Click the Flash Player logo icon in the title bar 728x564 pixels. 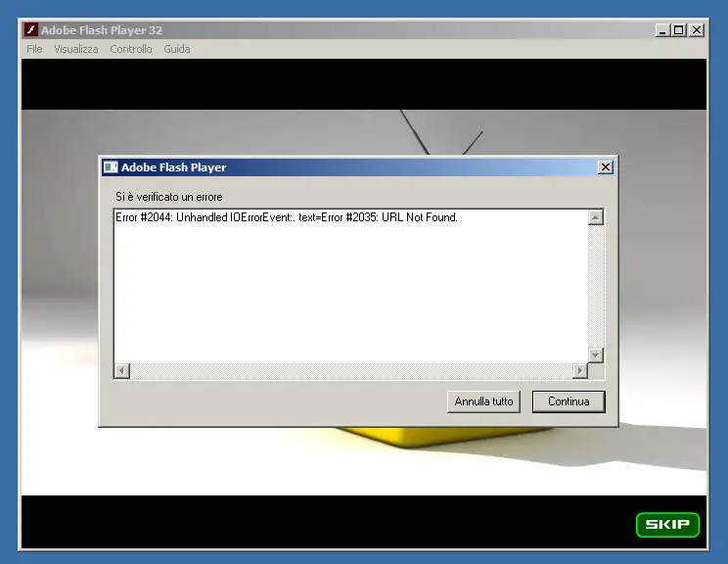(31, 30)
